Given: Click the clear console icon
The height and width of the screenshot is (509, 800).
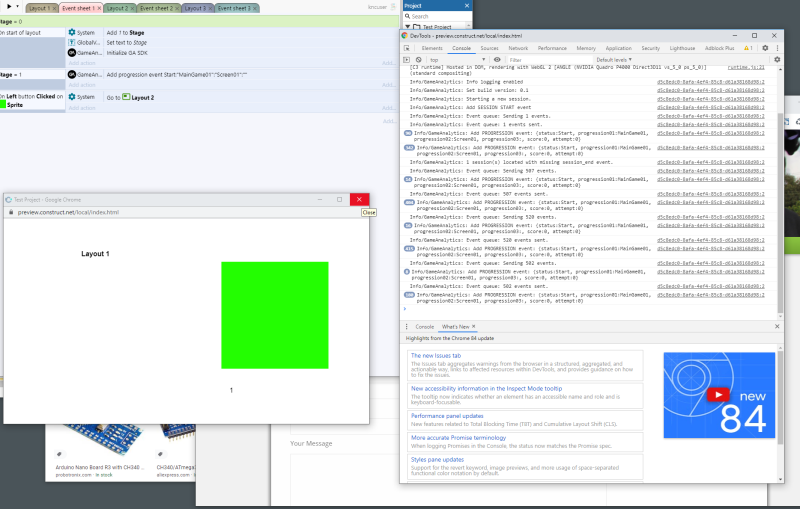Looking at the screenshot, I should 418,60.
